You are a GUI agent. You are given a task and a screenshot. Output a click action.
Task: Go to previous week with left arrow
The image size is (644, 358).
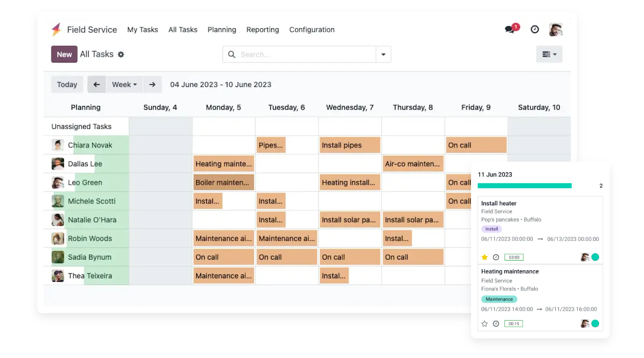96,84
